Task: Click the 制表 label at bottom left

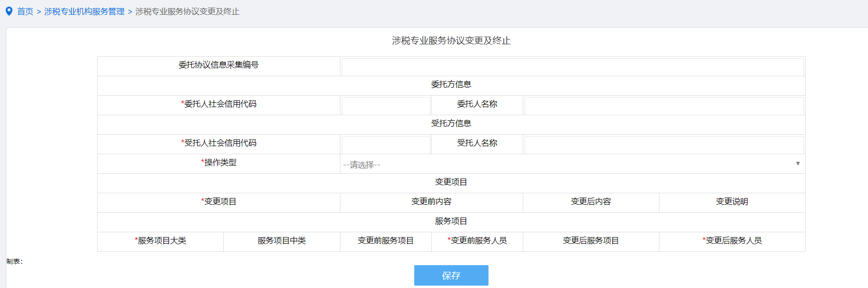Action: tap(15, 261)
